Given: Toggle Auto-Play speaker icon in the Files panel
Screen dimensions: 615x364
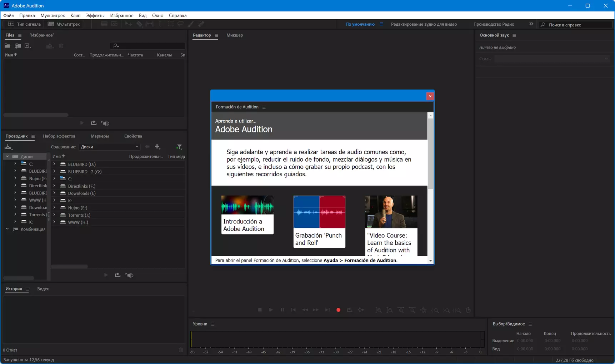Looking at the screenshot, I should [105, 123].
